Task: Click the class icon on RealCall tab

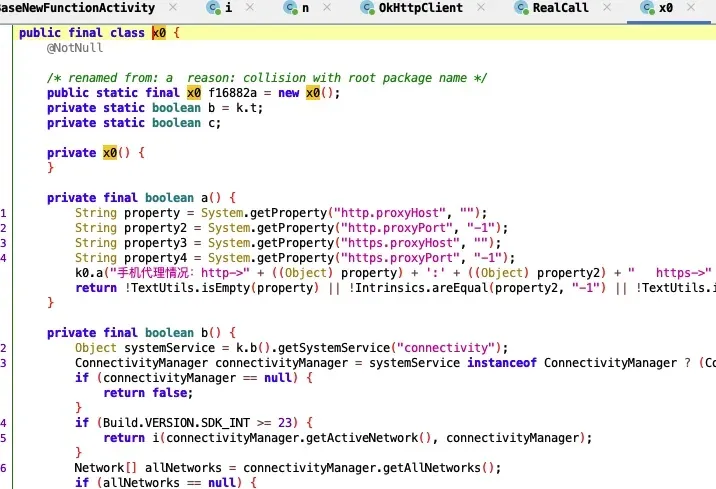Action: [x=521, y=8]
